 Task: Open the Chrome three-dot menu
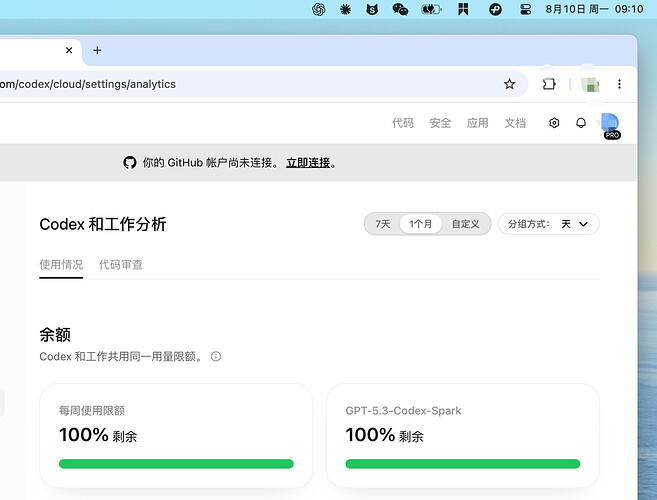[x=619, y=84]
